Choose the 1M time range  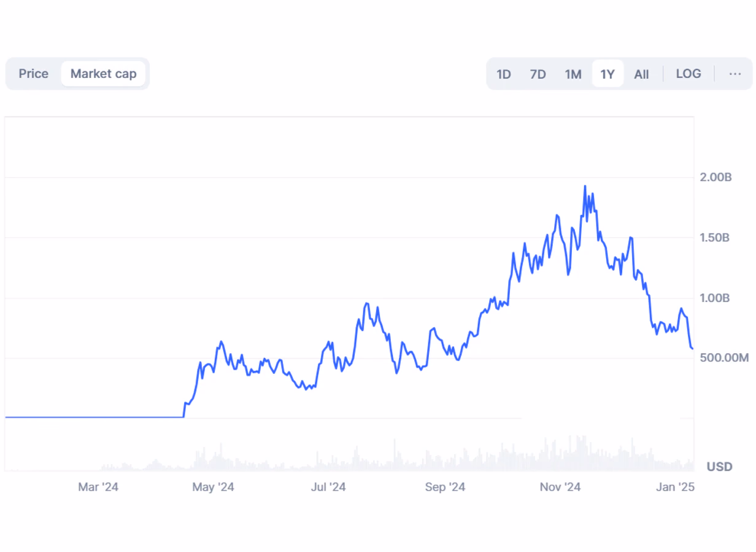pyautogui.click(x=573, y=74)
